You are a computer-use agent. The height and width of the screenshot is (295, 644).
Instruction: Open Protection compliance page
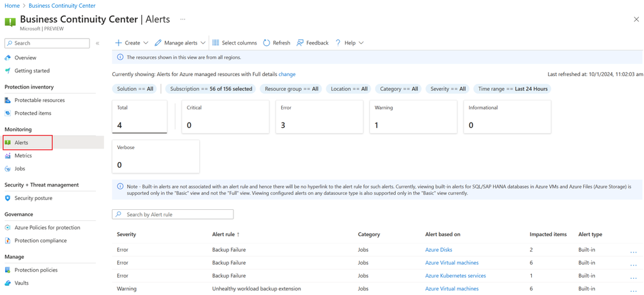click(x=40, y=241)
